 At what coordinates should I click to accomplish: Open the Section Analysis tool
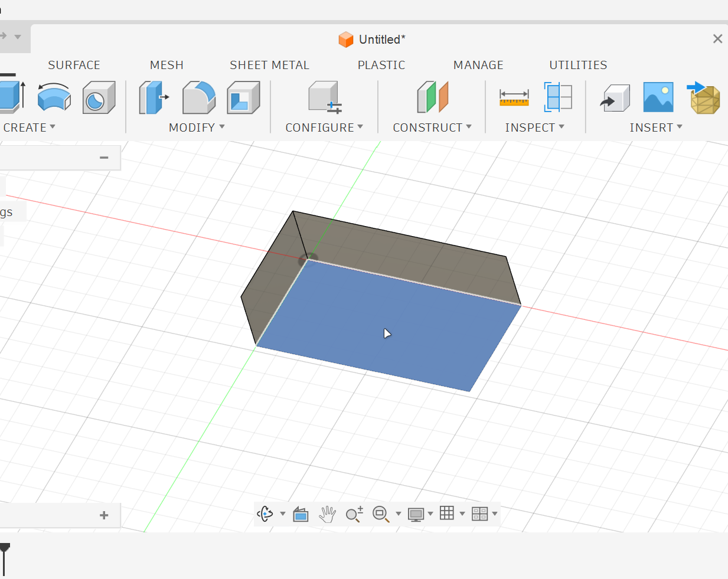(x=558, y=97)
